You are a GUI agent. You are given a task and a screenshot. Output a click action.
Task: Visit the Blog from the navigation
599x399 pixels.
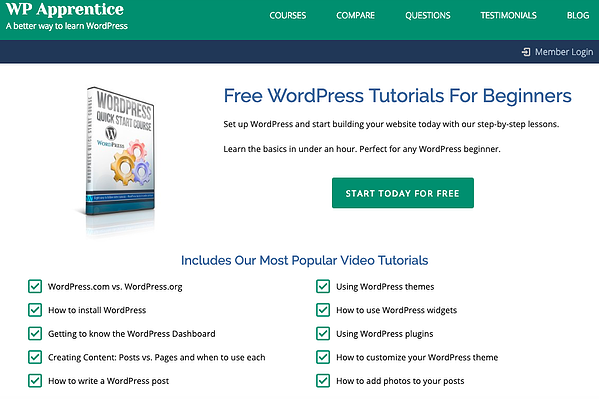click(x=578, y=15)
